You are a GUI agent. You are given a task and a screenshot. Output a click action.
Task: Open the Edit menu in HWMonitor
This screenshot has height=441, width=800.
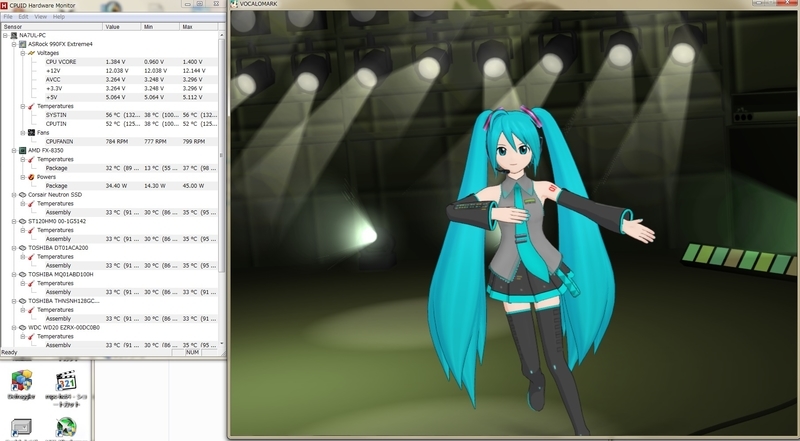(23, 17)
